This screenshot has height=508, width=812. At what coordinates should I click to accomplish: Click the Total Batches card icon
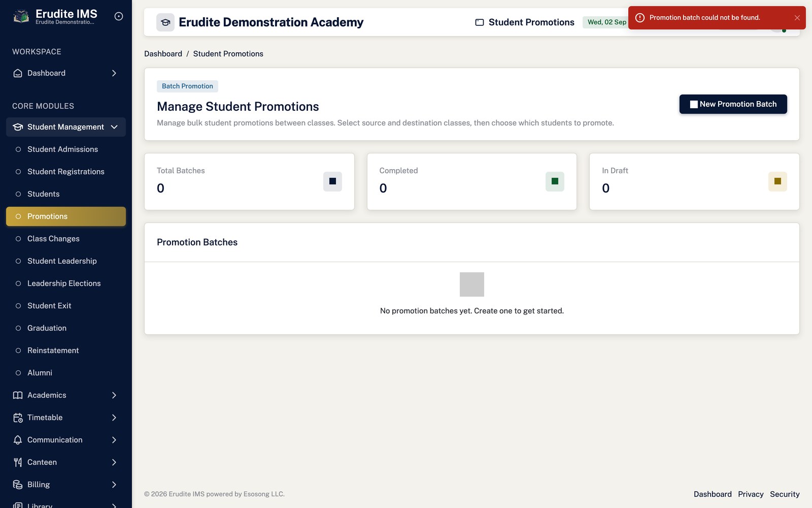(x=332, y=181)
